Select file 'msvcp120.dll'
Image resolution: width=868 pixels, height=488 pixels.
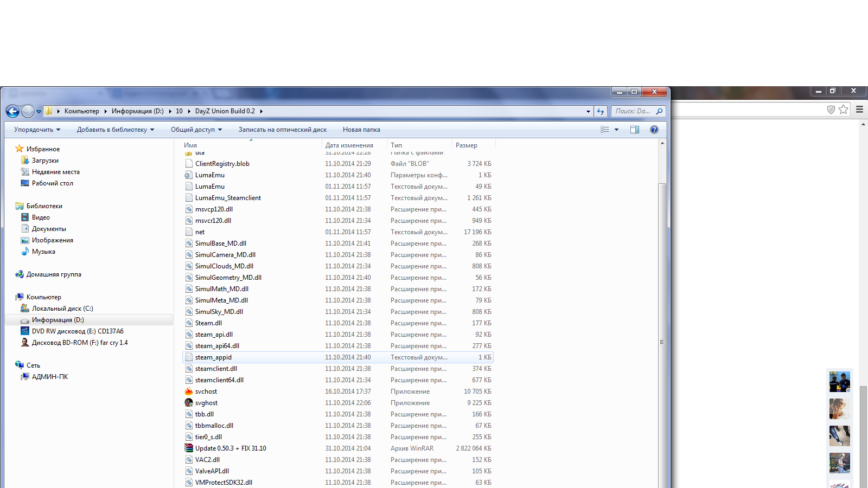[x=214, y=209]
